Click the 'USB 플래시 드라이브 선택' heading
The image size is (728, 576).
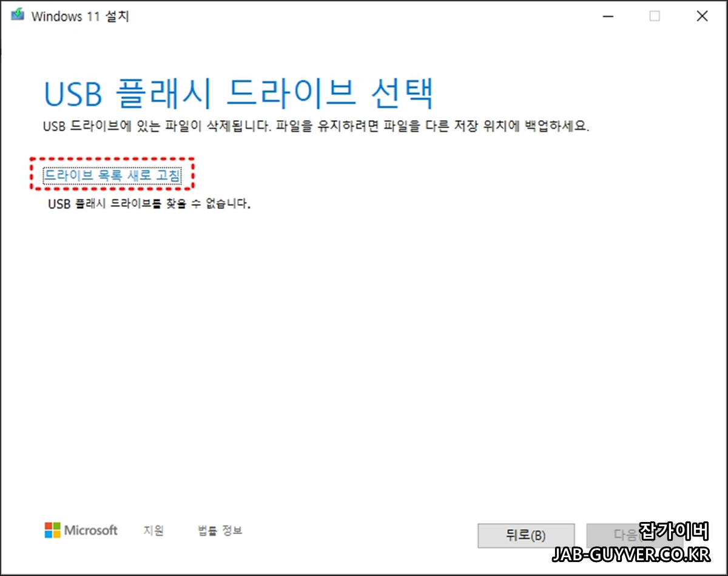point(239,93)
